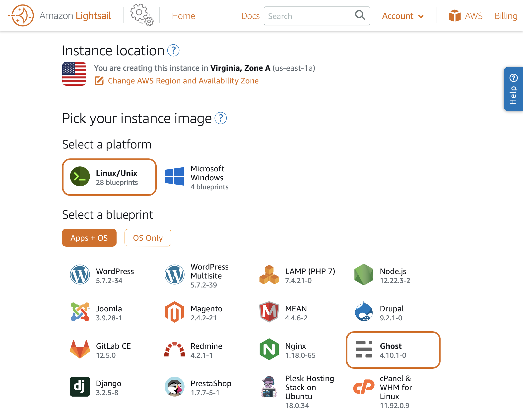Switch blueprint filter to OS Only
523x420 pixels.
click(x=147, y=238)
